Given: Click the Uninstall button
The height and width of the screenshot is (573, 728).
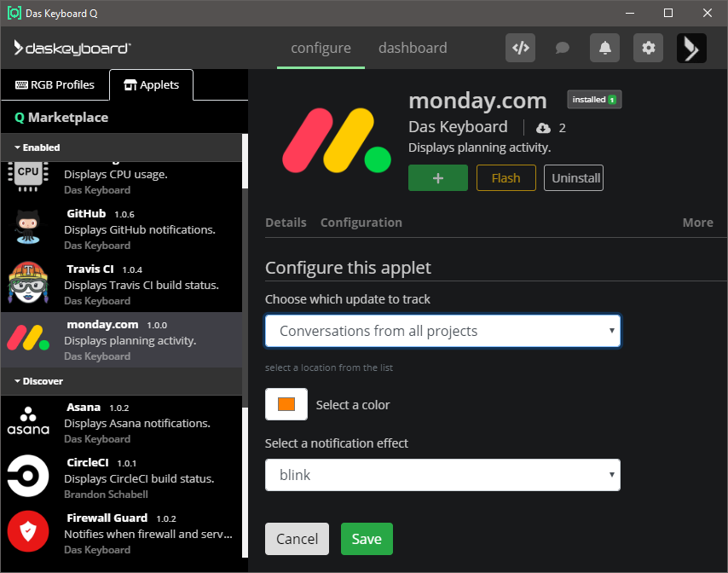Looking at the screenshot, I should click(x=574, y=178).
